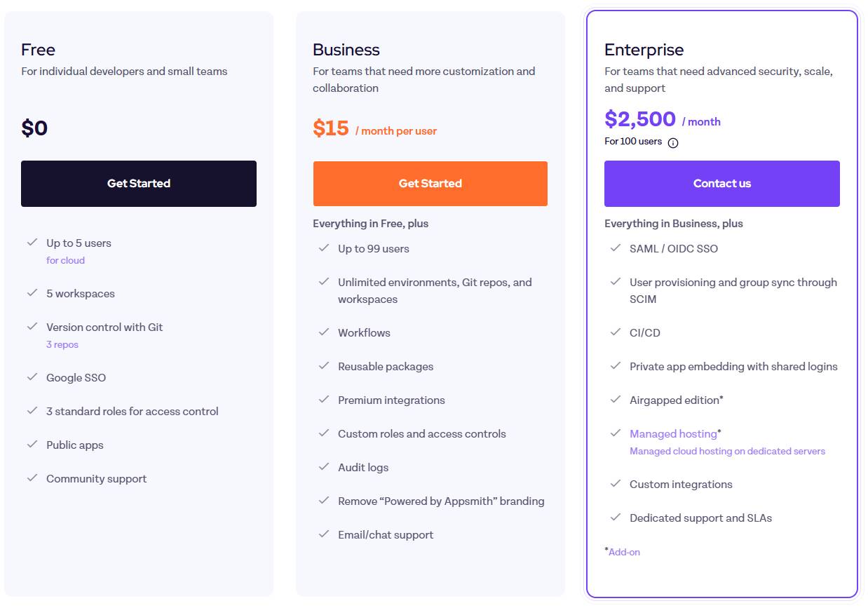Click the checkmark next to 'Google SSO'
Screen dimensions: 868x608
click(32, 377)
